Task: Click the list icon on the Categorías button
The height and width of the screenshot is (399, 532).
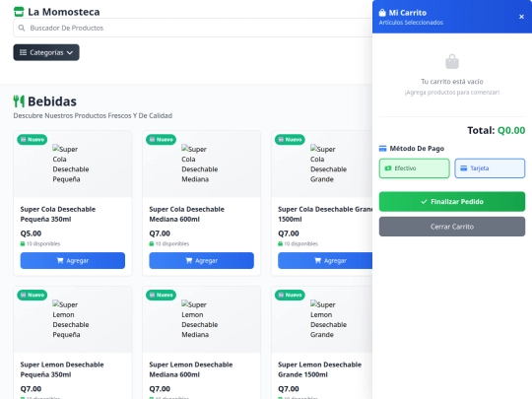Action: coord(23,52)
